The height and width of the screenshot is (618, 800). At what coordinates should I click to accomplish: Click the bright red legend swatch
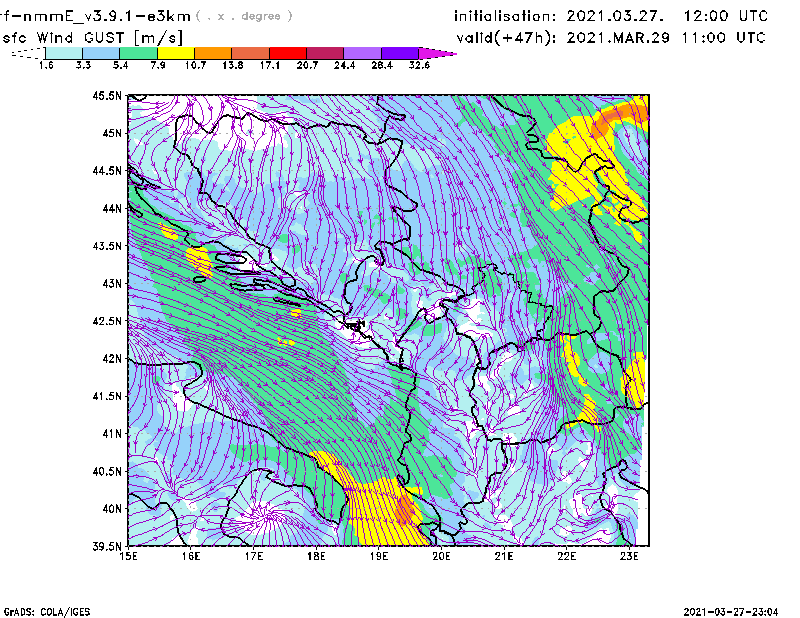coord(288,53)
